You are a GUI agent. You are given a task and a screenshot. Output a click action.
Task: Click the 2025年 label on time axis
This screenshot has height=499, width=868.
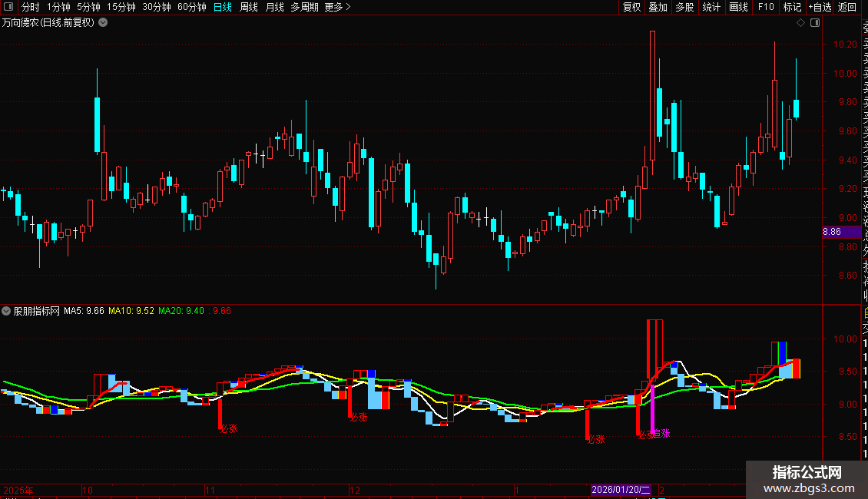coord(19,490)
